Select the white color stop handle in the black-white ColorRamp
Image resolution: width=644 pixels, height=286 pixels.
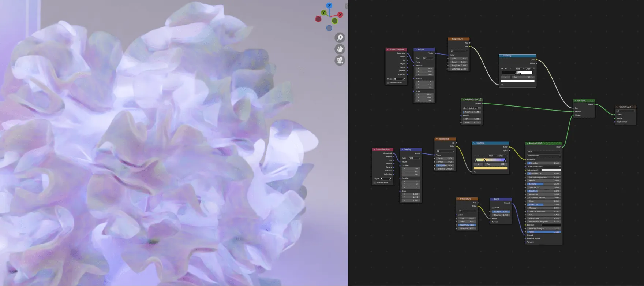(520, 73)
